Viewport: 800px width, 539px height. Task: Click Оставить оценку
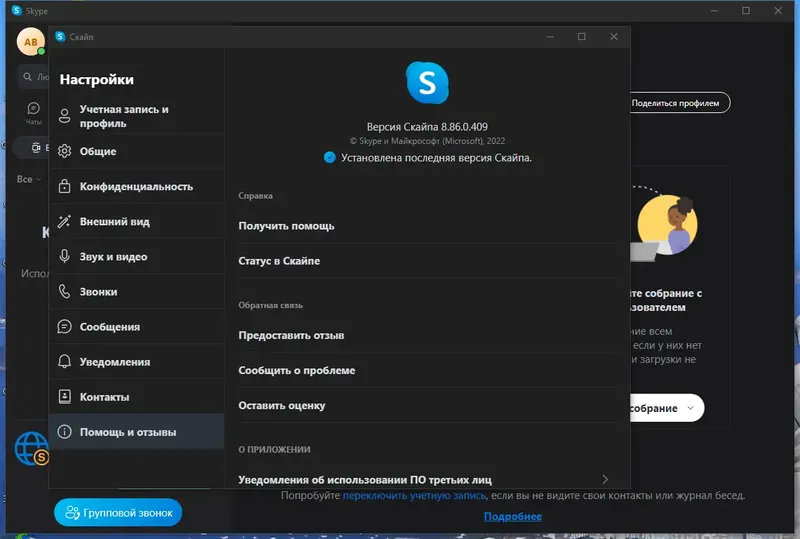pos(428,406)
